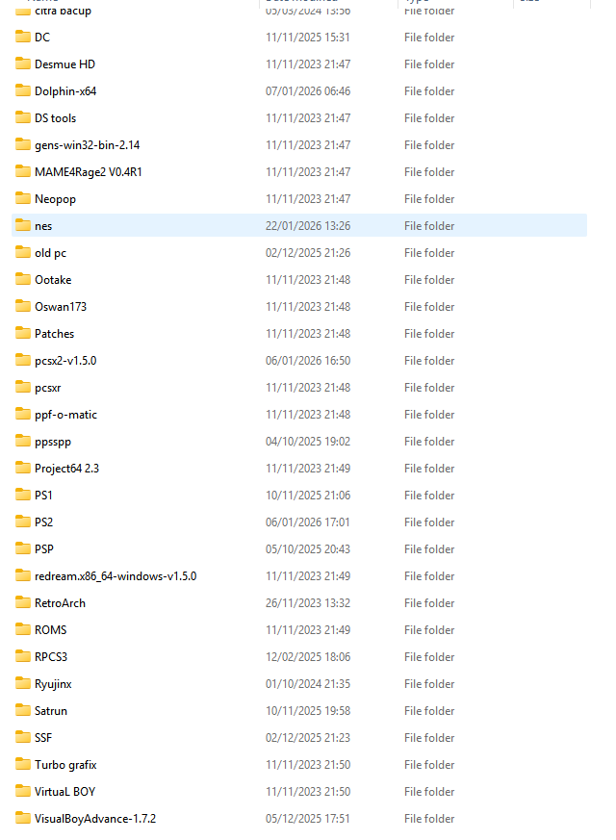The width and height of the screenshot is (616, 840).
Task: Click the folder name RPCS3
Action: pyautogui.click(x=51, y=657)
